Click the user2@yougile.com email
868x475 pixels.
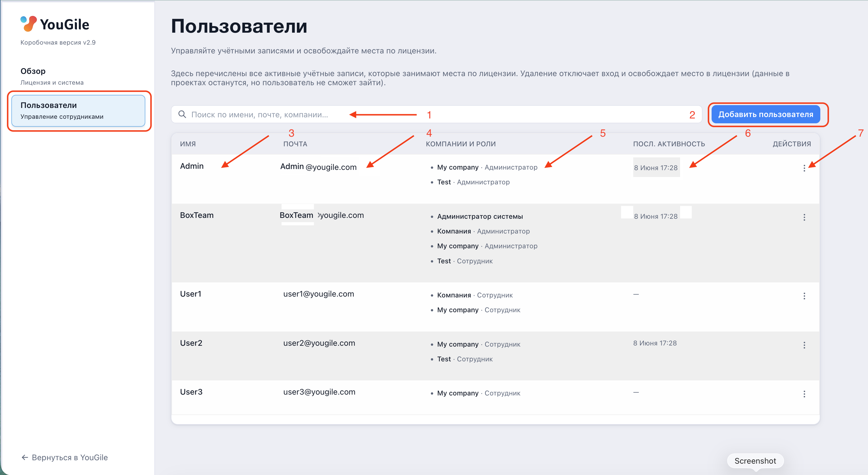(x=319, y=343)
